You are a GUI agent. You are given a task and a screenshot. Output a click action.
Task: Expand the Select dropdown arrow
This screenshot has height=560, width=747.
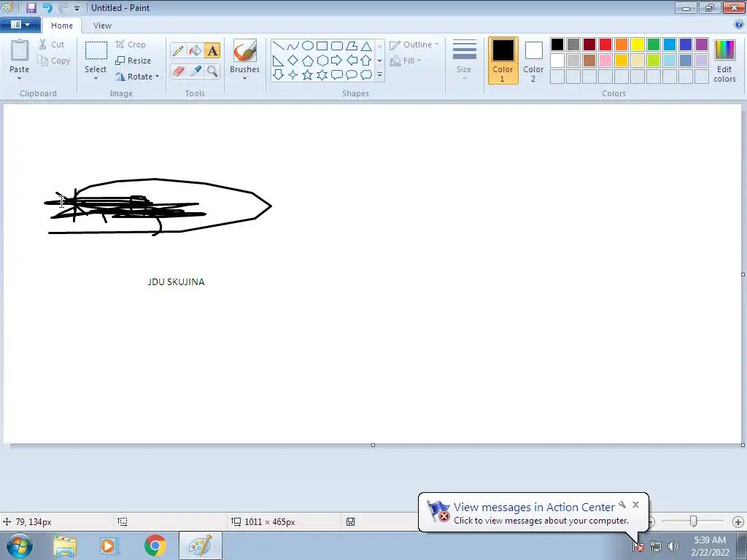[x=96, y=78]
